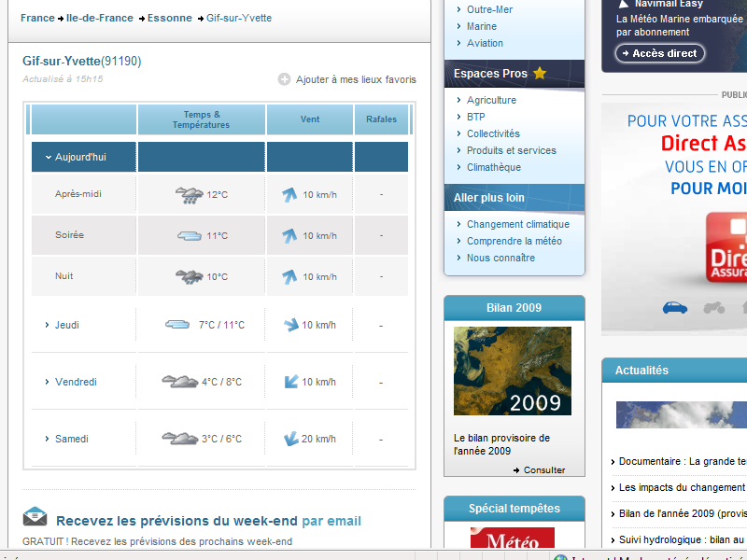Open the Climathèque menu link
The width and height of the screenshot is (747, 560).
[494, 167]
